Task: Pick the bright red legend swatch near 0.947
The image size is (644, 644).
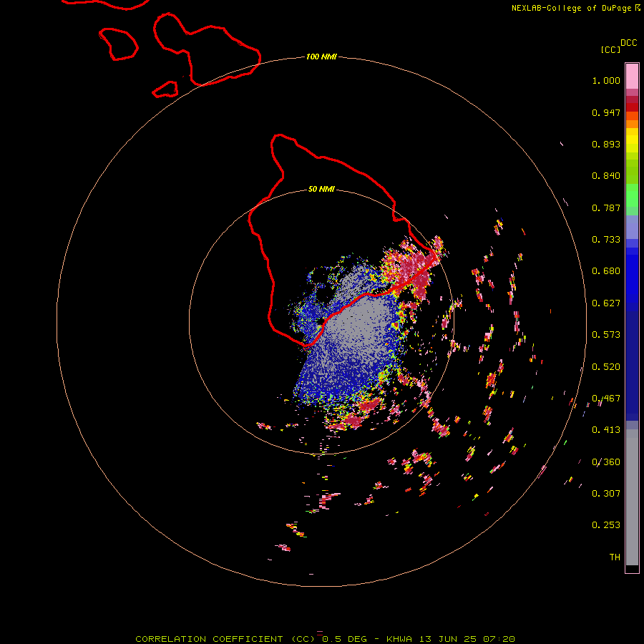Action: point(632,107)
